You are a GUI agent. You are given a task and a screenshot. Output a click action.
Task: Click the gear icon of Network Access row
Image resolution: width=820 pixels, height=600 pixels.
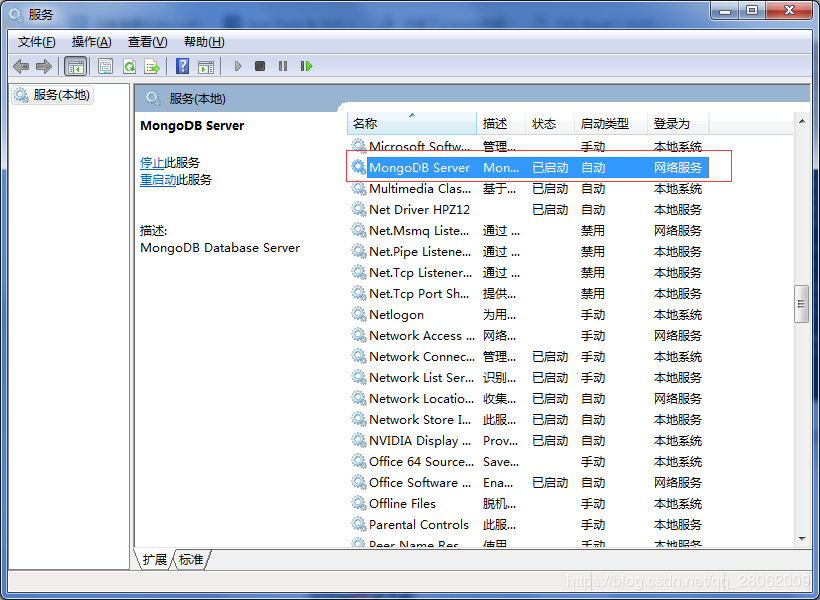(358, 335)
